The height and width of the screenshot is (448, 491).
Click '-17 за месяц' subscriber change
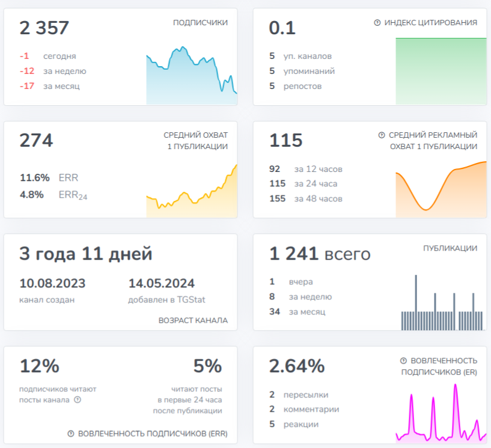pos(50,86)
